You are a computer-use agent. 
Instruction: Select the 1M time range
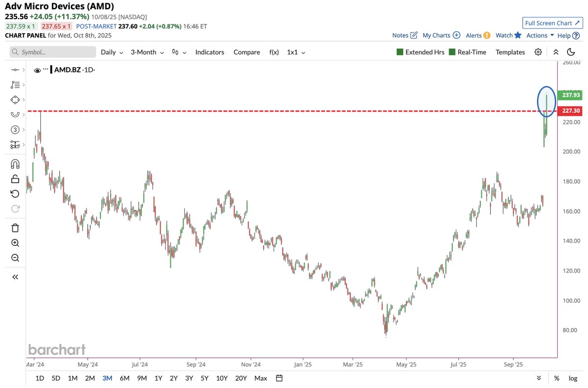73,378
